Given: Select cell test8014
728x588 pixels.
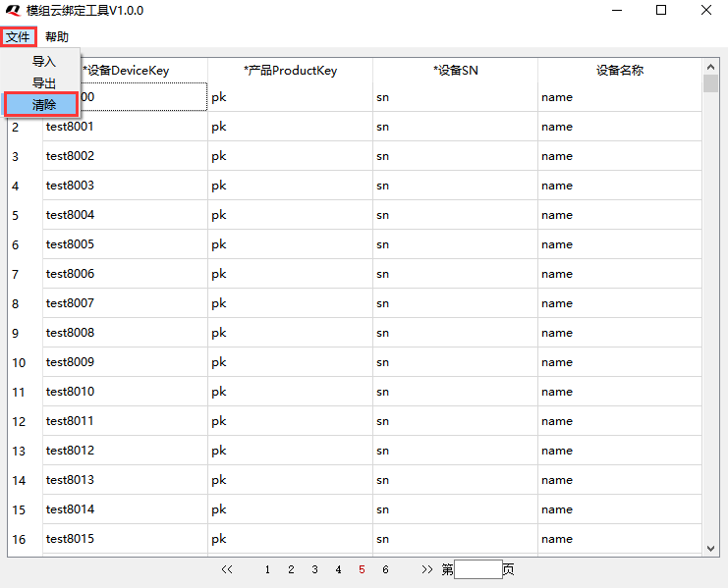Looking at the screenshot, I should (x=126, y=509).
